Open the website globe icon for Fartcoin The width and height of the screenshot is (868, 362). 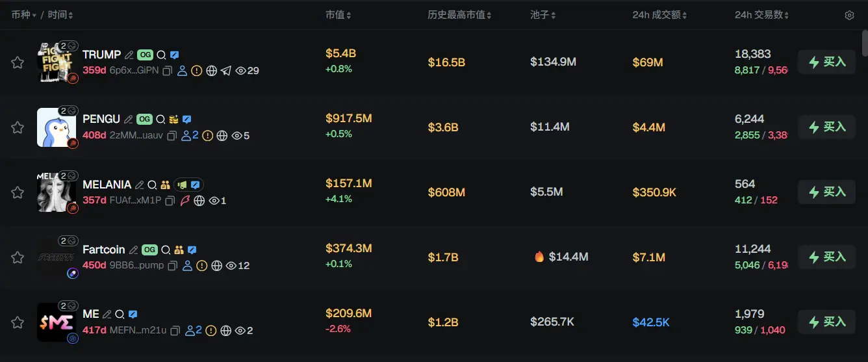click(x=216, y=266)
